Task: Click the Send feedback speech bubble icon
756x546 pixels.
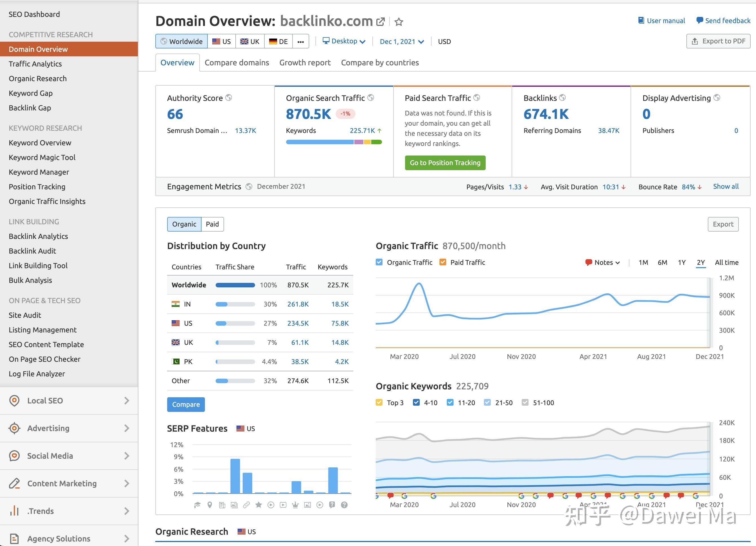Action: click(x=700, y=20)
